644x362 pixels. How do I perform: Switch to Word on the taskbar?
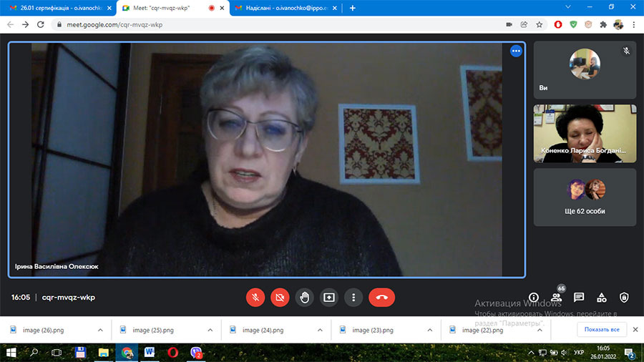tap(150, 353)
